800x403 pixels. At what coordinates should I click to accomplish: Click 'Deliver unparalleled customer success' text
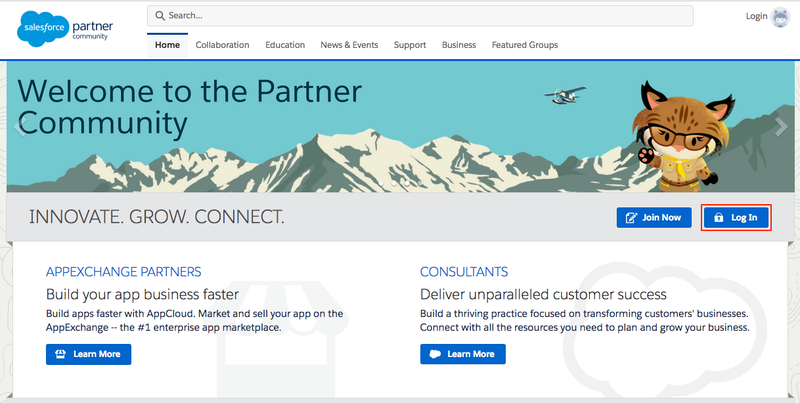pyautogui.click(x=543, y=294)
